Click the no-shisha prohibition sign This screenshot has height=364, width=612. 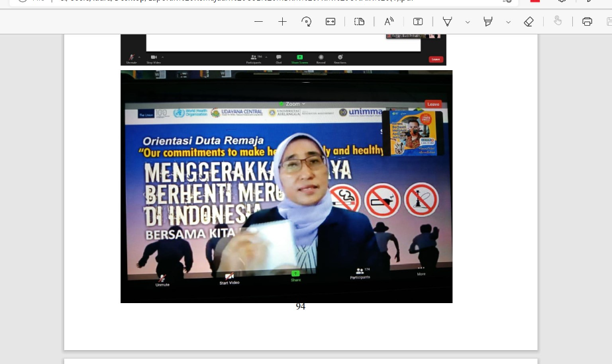click(421, 199)
